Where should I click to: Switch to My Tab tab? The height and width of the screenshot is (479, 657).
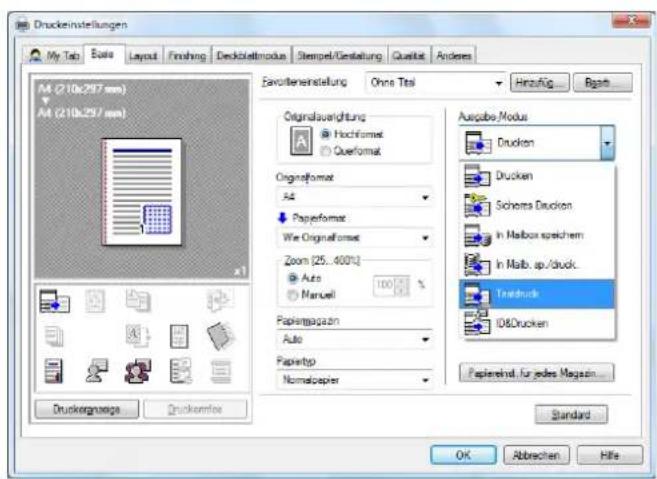point(54,55)
